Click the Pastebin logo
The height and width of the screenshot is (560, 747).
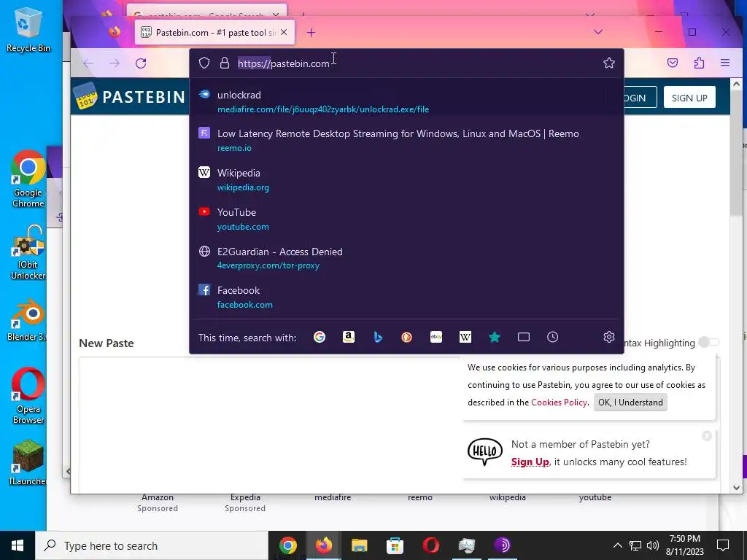(x=130, y=97)
